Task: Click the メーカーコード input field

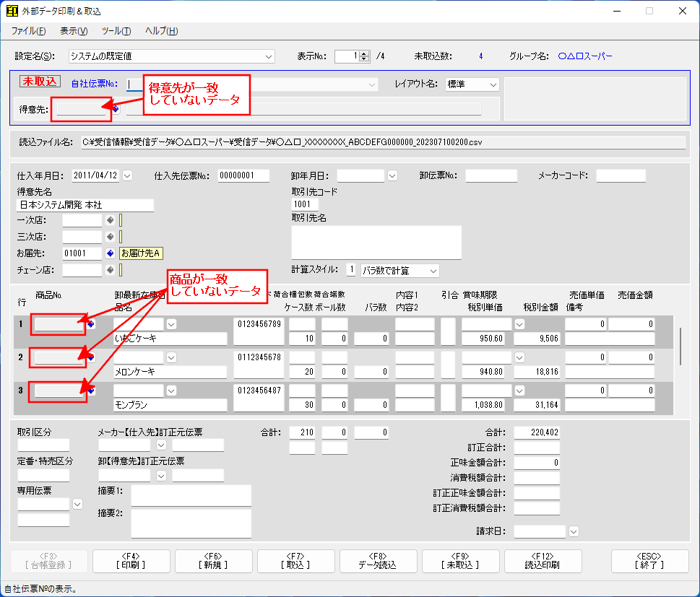Action: coord(621,176)
